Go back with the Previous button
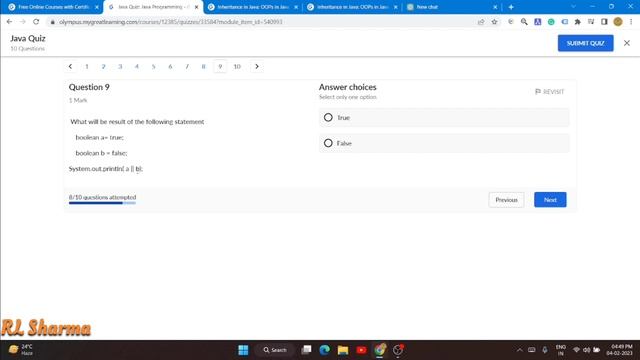 point(506,200)
